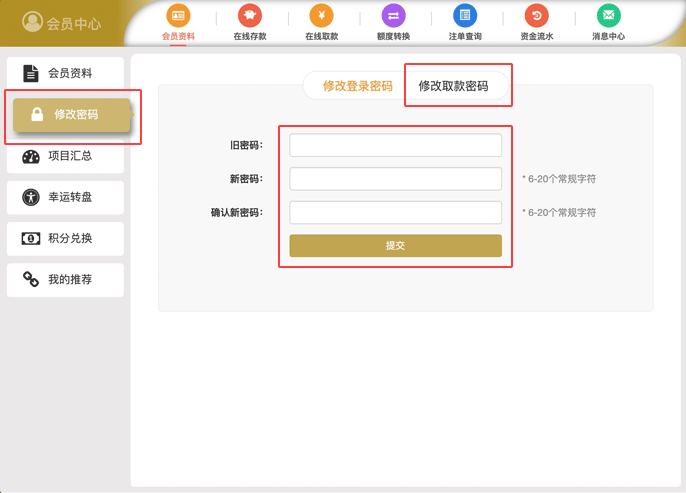The height and width of the screenshot is (493, 686).
Task: Open 会员资料 in the sidebar
Action: [x=65, y=73]
